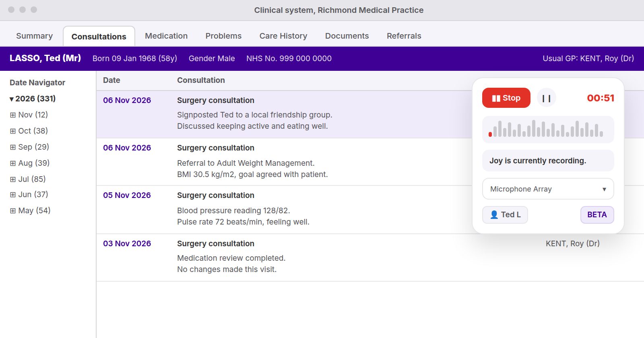Open the Microphone Array dropdown
The height and width of the screenshot is (338, 644).
pos(548,189)
